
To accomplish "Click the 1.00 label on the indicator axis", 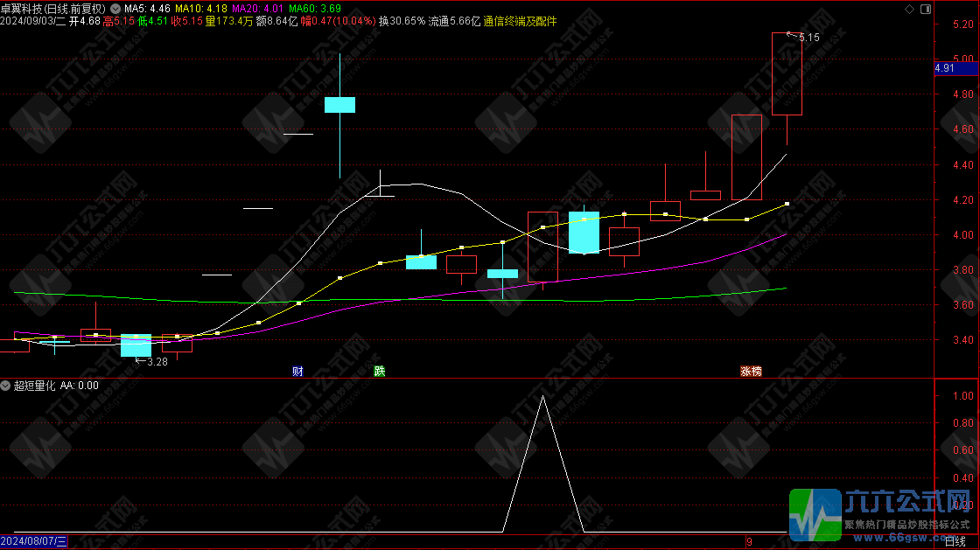I will [963, 396].
